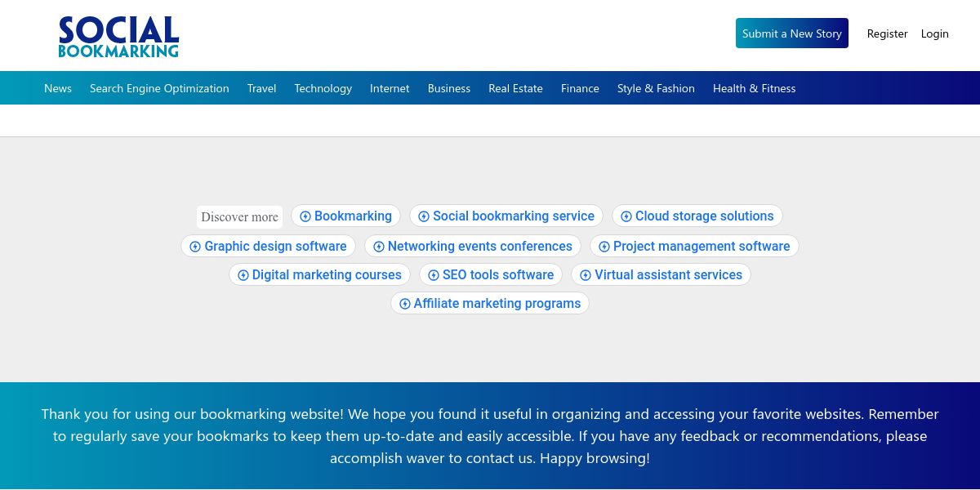Open the Bookmarking suggestion text
The width and height of the screenshot is (980, 490).
[353, 216]
